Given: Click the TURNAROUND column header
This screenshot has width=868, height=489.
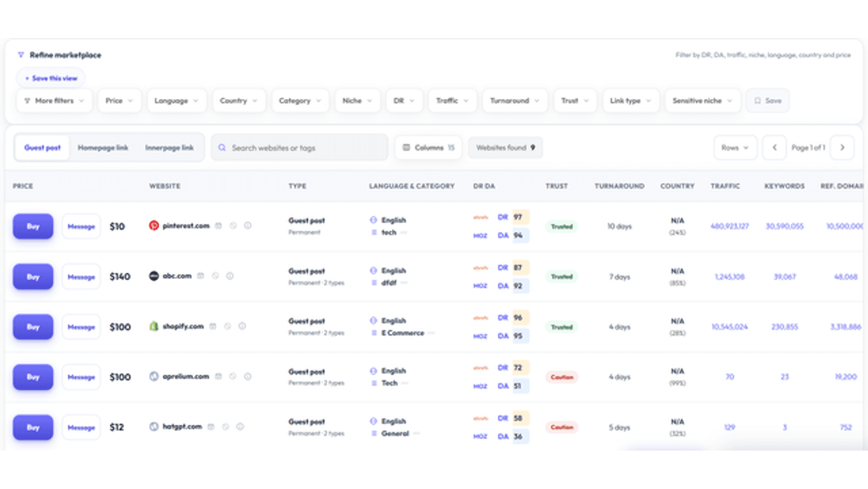Looking at the screenshot, I should click(x=619, y=186).
